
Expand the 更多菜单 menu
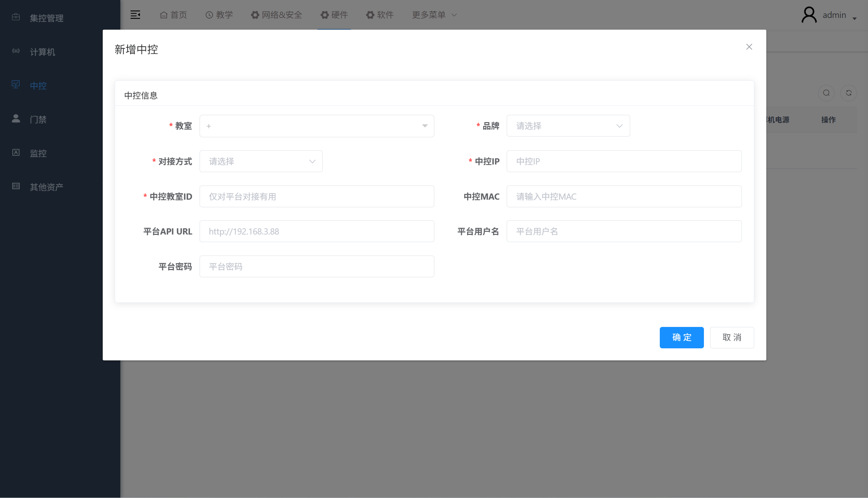pos(434,15)
